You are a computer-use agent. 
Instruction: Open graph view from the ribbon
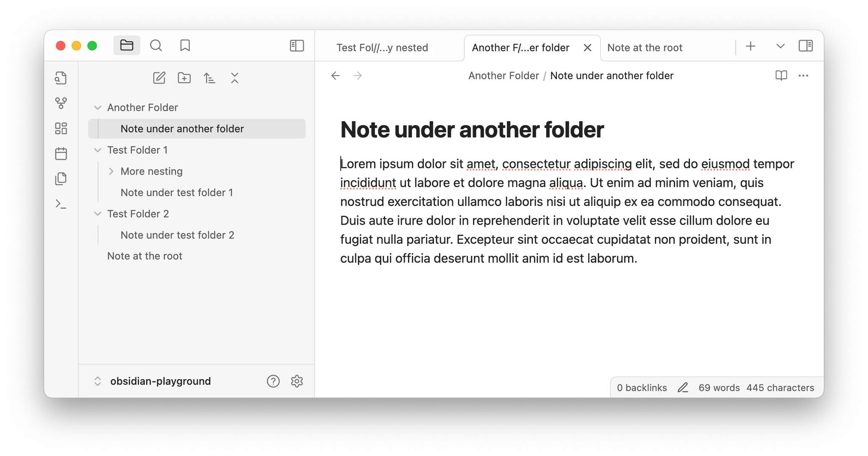click(x=61, y=103)
